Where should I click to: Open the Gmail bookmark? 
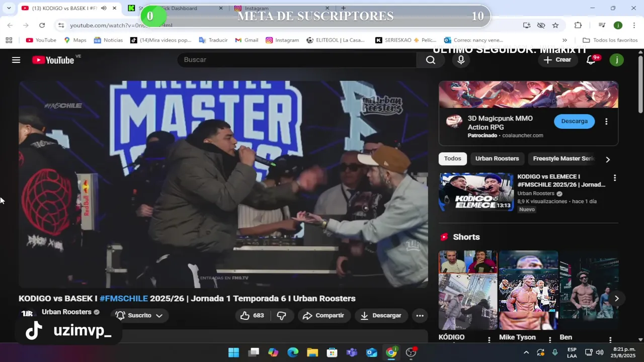click(247, 40)
